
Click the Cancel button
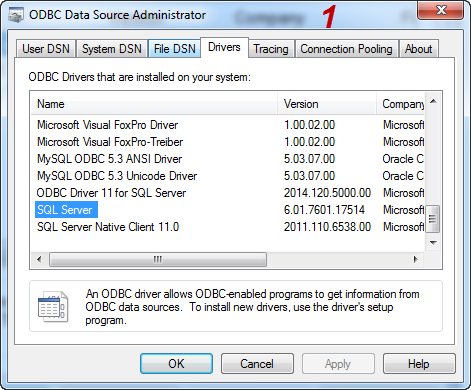point(257,364)
